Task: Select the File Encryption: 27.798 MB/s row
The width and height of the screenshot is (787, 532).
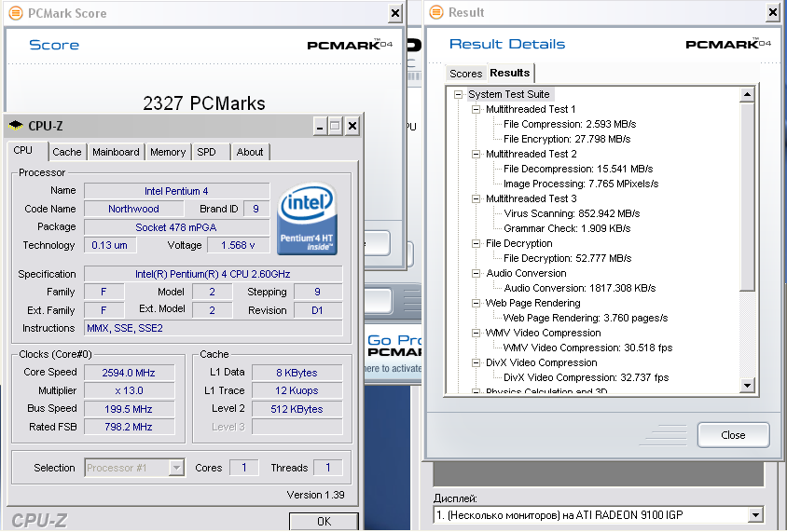Action: (x=567, y=140)
